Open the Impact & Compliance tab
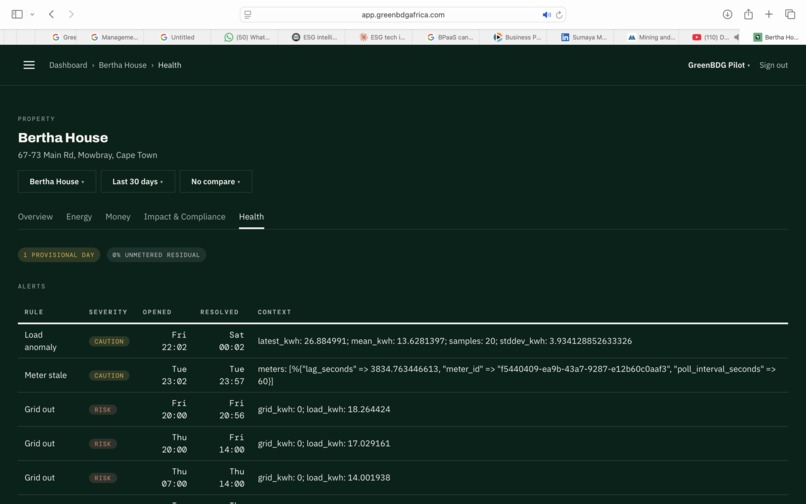Image resolution: width=806 pixels, height=504 pixels. click(185, 217)
